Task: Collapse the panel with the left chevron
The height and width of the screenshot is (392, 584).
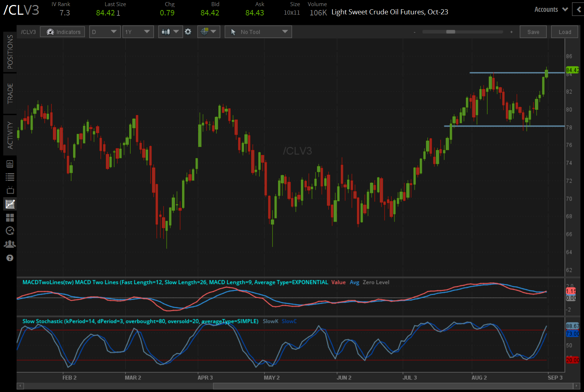Action: coord(578,10)
